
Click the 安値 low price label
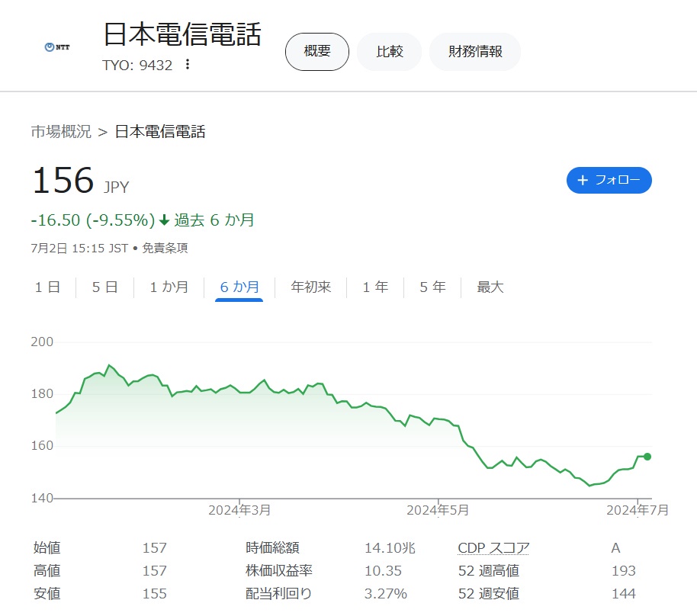(x=47, y=594)
